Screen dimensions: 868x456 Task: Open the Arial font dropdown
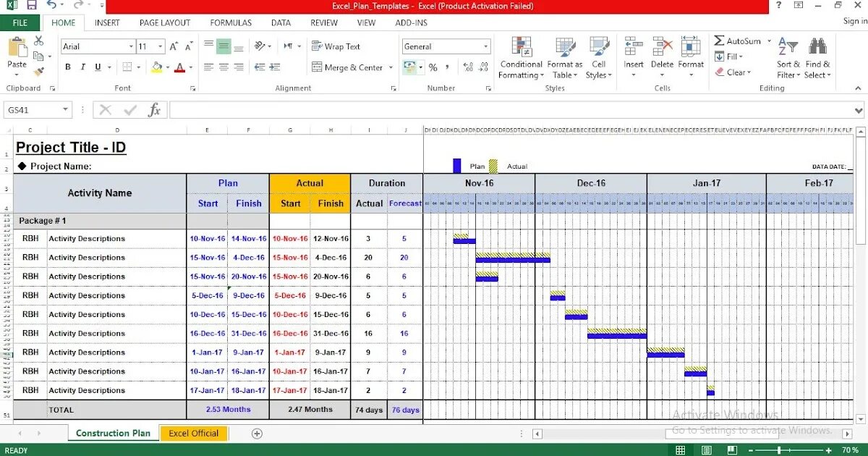click(129, 46)
